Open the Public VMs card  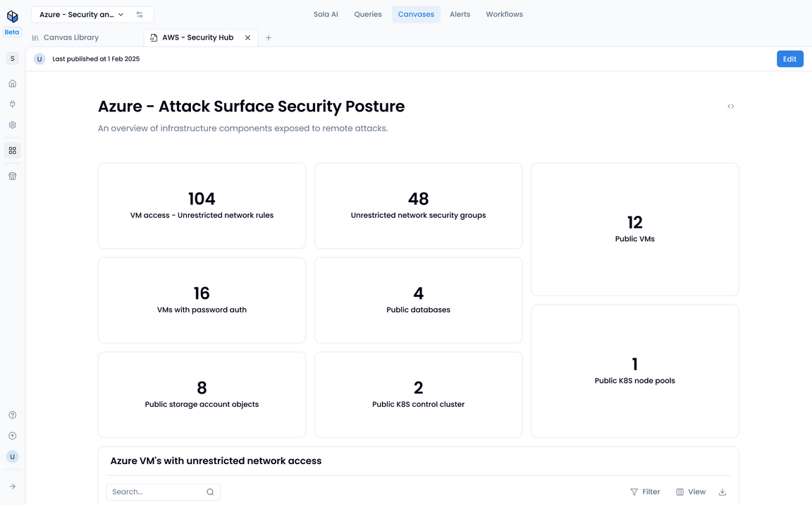635,229
